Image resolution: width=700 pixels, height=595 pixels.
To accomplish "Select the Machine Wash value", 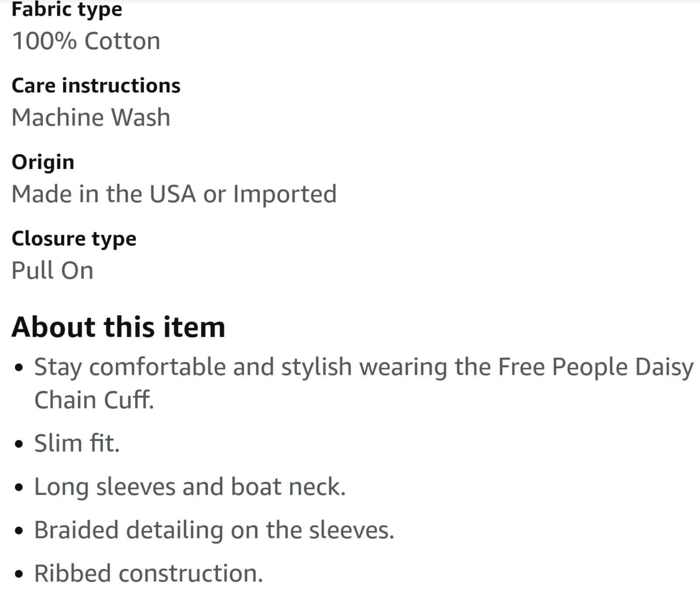I will coord(91,117).
